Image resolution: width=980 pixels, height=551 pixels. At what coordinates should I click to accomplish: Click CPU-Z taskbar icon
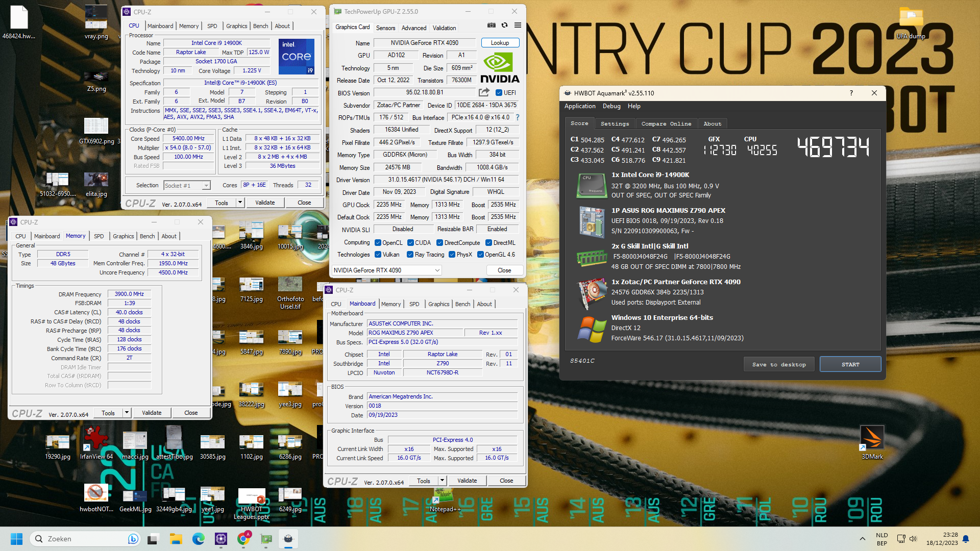tap(221, 539)
